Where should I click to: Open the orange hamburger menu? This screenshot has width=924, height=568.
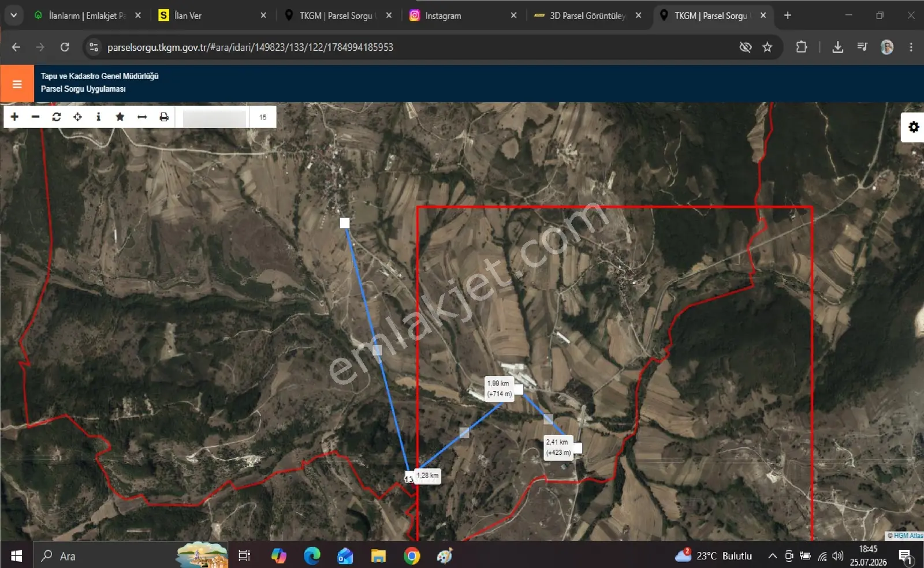point(17,84)
